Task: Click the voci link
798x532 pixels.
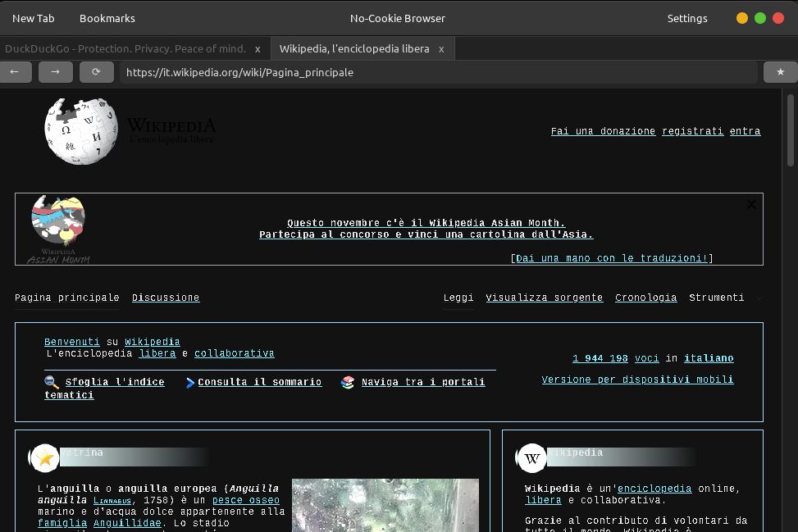Action: click(x=647, y=358)
